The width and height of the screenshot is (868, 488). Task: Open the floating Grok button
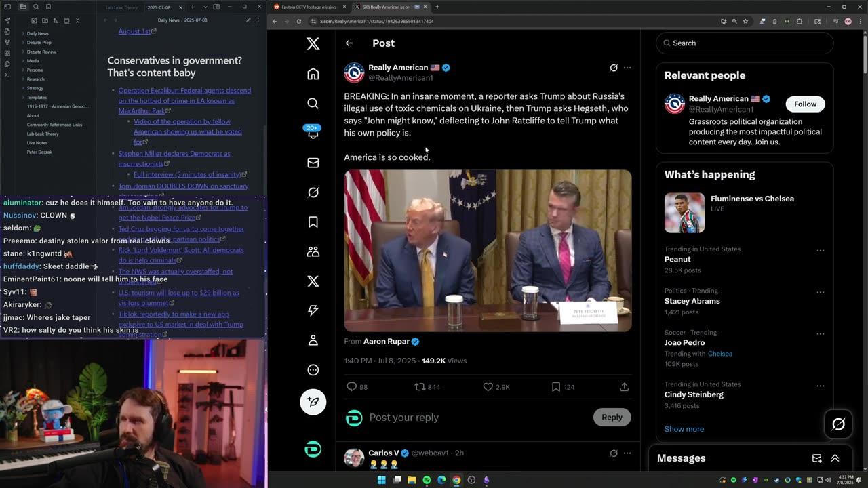point(838,424)
